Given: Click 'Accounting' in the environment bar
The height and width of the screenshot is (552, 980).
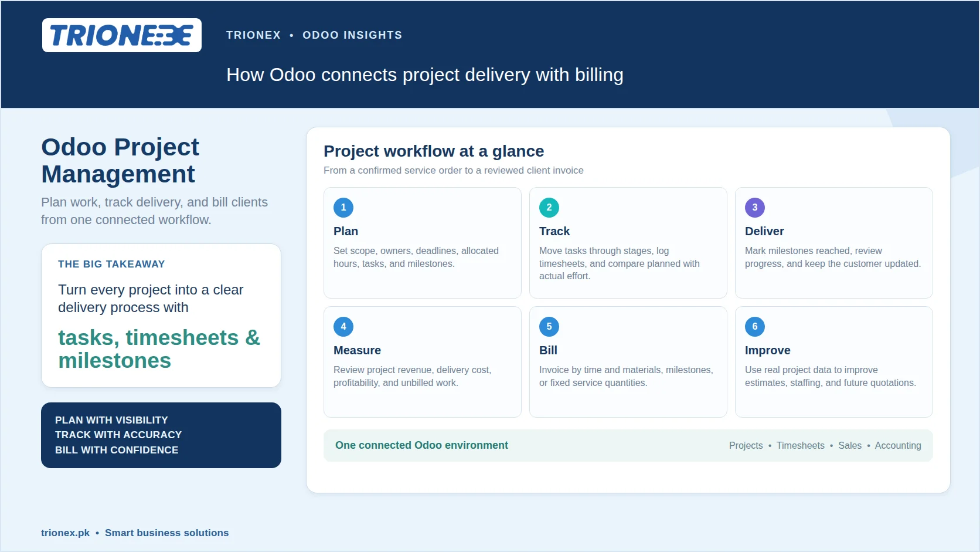Looking at the screenshot, I should [898, 446].
